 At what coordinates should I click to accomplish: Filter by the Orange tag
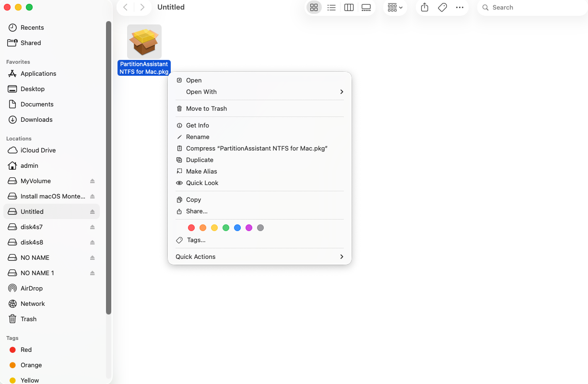(51, 365)
